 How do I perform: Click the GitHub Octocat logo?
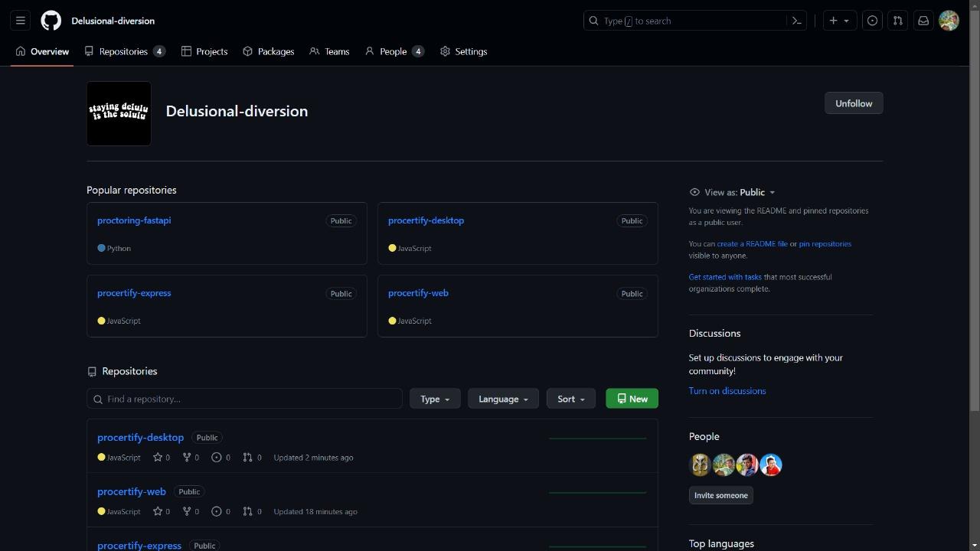pyautogui.click(x=51, y=21)
